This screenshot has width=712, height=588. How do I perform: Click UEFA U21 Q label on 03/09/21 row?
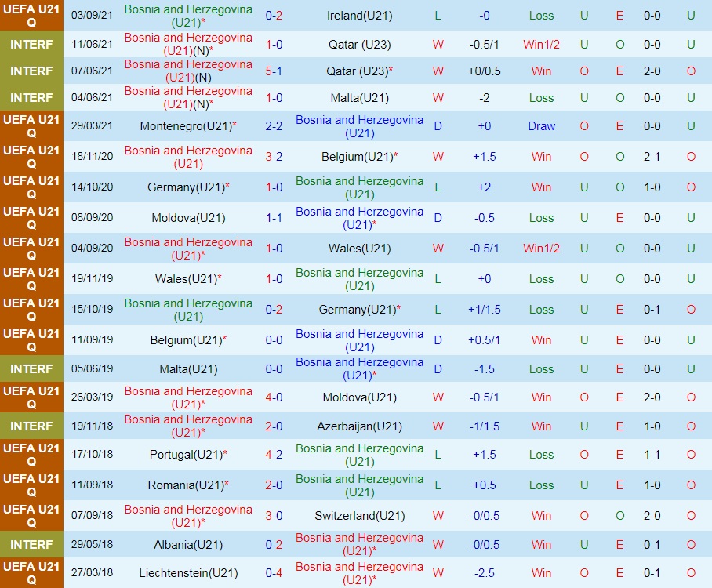[x=31, y=16]
